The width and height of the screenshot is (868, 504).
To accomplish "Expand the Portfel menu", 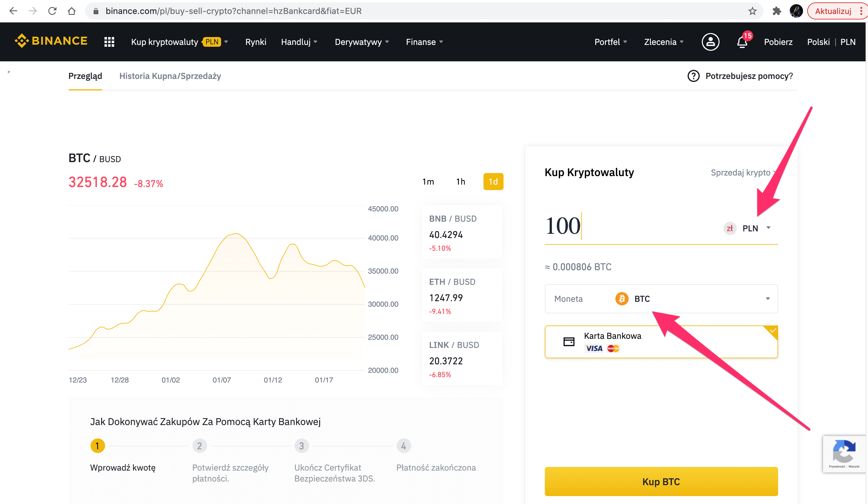I will [610, 42].
